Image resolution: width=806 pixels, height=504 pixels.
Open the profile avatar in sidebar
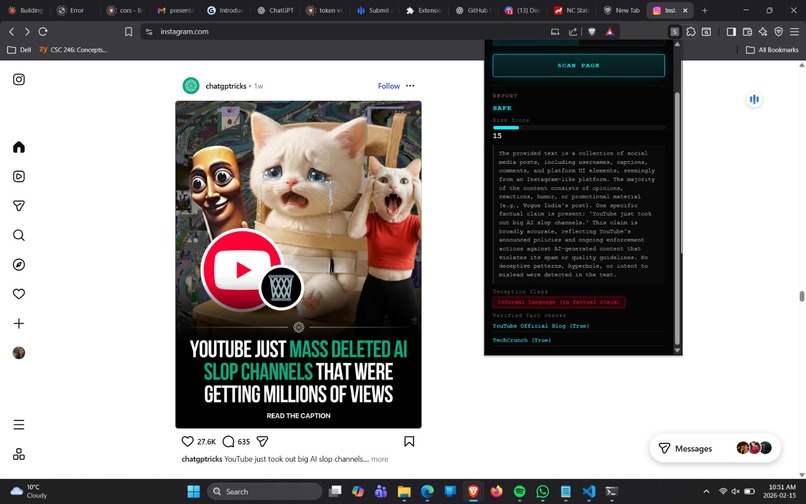[x=19, y=353]
